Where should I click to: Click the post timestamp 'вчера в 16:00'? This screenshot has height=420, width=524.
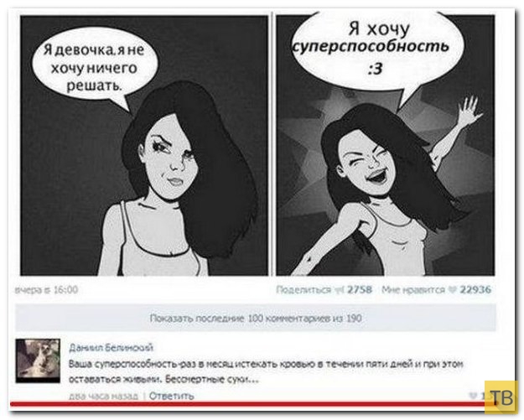47,290
